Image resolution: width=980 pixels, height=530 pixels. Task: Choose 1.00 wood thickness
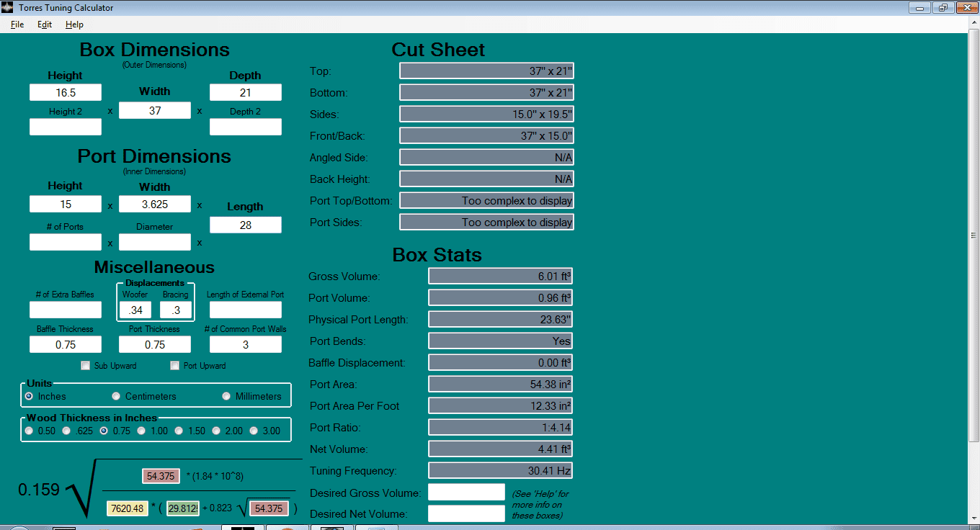point(141,431)
